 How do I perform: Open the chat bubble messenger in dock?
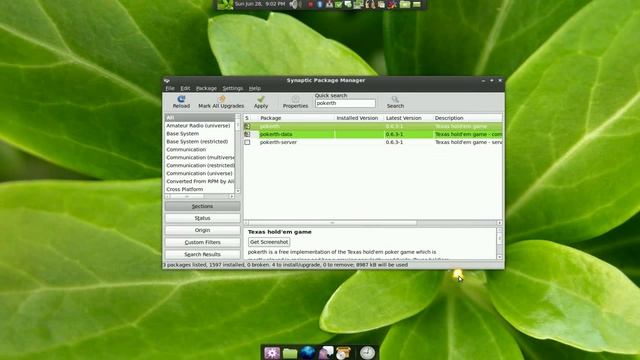pos(326,353)
